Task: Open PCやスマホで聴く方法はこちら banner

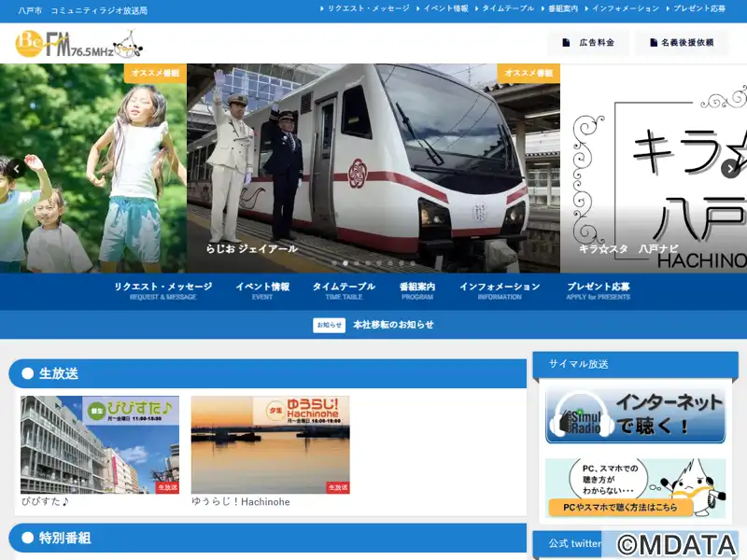Action: point(635,487)
